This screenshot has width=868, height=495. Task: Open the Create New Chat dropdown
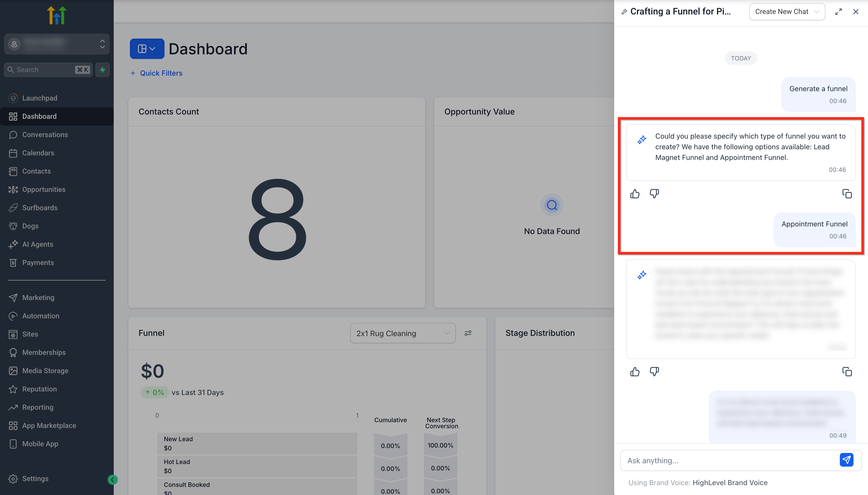click(787, 12)
